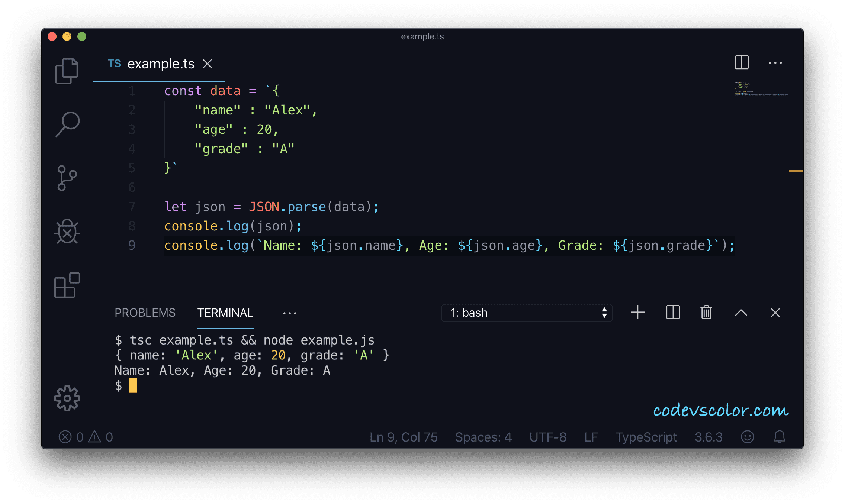
Task: Open feedback via the smiley icon
Action: (748, 437)
